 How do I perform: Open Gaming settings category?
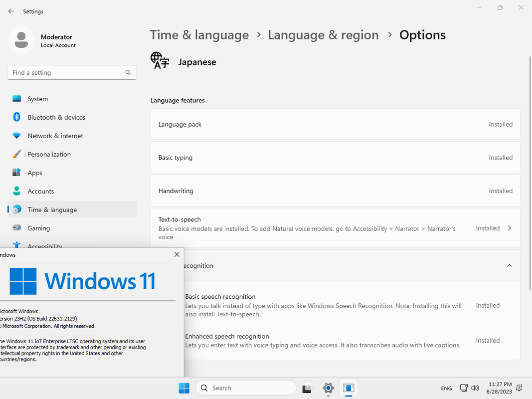(x=72, y=228)
